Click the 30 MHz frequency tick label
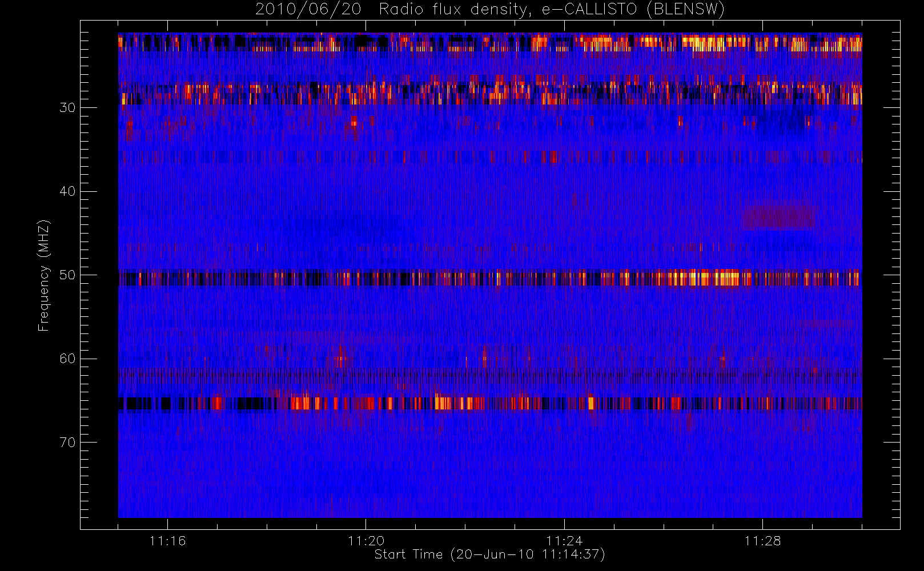This screenshot has width=924, height=571. pyautogui.click(x=67, y=108)
